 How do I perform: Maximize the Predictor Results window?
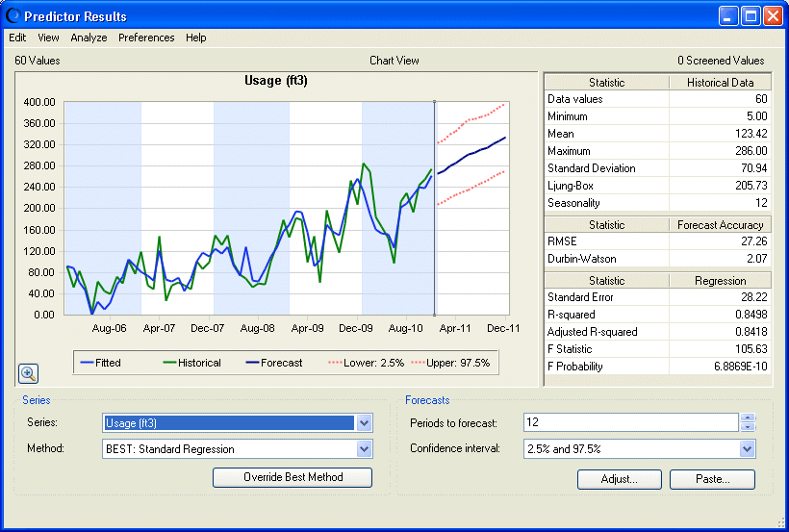click(751, 16)
